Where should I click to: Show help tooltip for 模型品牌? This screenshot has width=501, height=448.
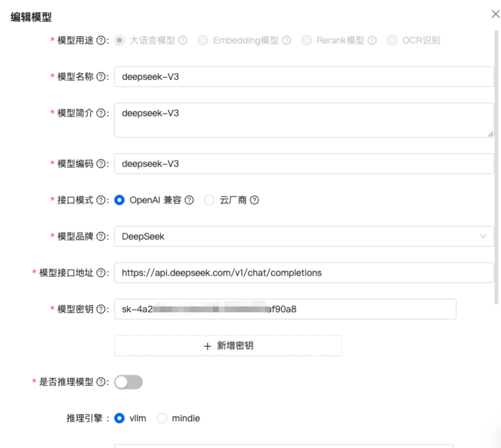(x=102, y=236)
